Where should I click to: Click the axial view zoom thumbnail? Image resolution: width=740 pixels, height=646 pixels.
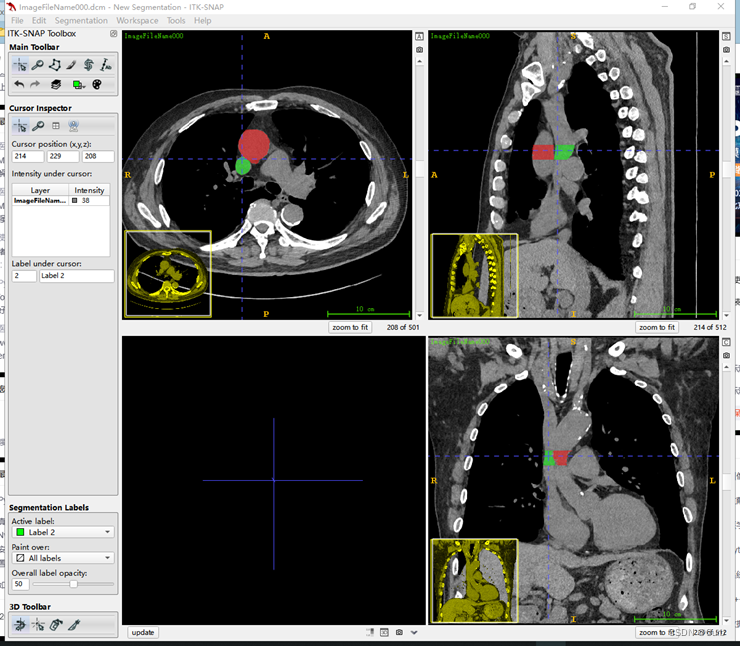[168, 274]
